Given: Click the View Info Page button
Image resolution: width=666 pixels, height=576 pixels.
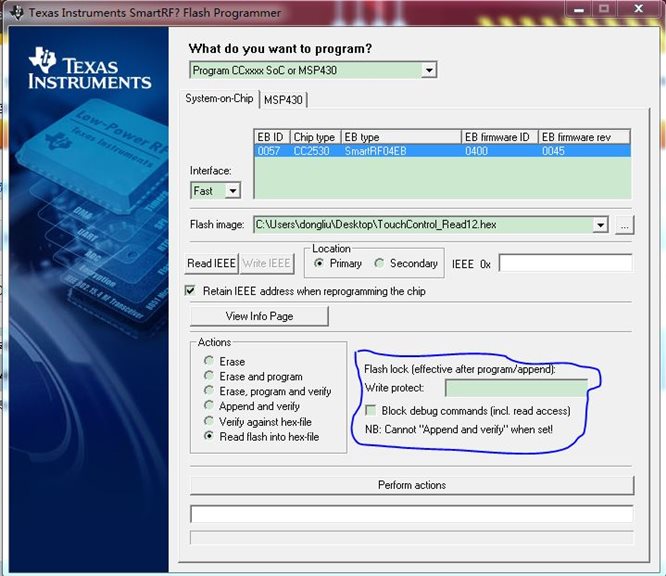Looking at the screenshot, I should click(259, 316).
